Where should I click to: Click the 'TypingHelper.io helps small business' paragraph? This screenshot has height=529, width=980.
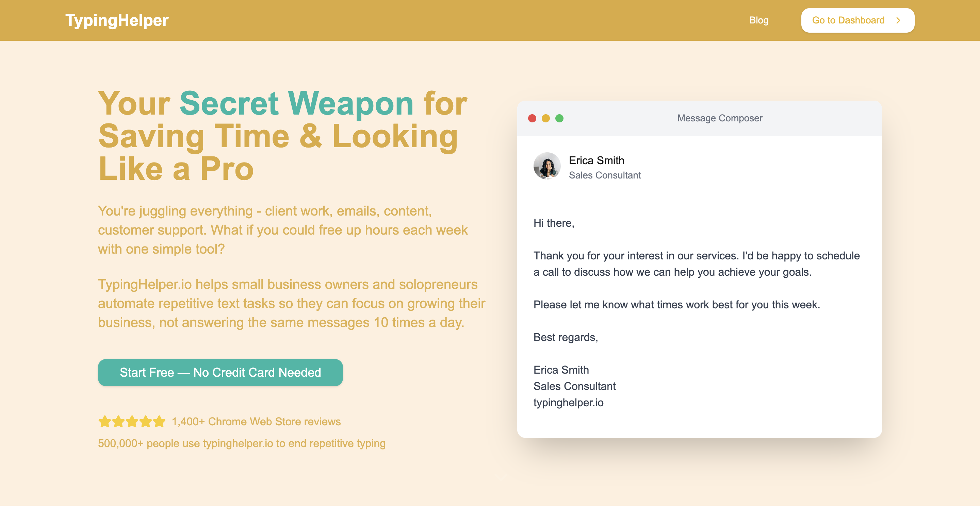pos(291,304)
